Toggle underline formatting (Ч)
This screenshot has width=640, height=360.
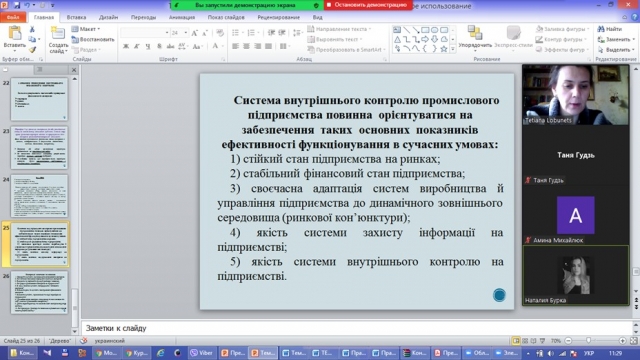147,46
